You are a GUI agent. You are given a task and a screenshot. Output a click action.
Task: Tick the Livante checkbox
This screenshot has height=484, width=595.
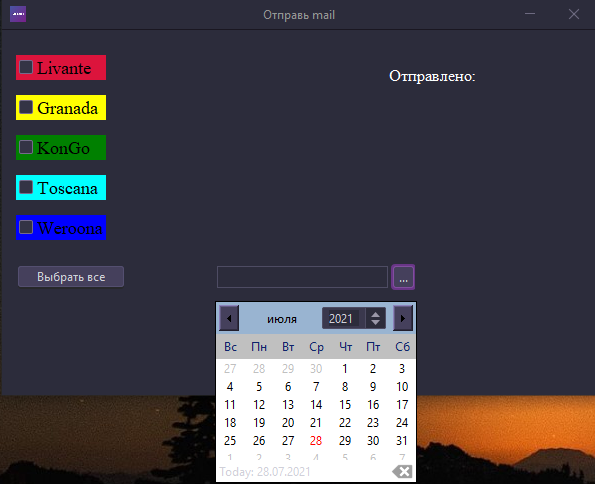point(26,67)
